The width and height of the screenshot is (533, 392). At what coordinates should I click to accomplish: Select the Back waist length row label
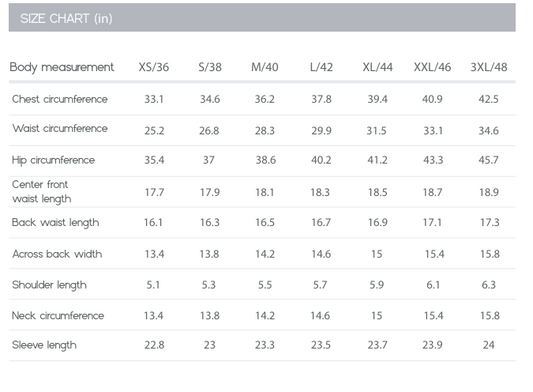(x=55, y=222)
